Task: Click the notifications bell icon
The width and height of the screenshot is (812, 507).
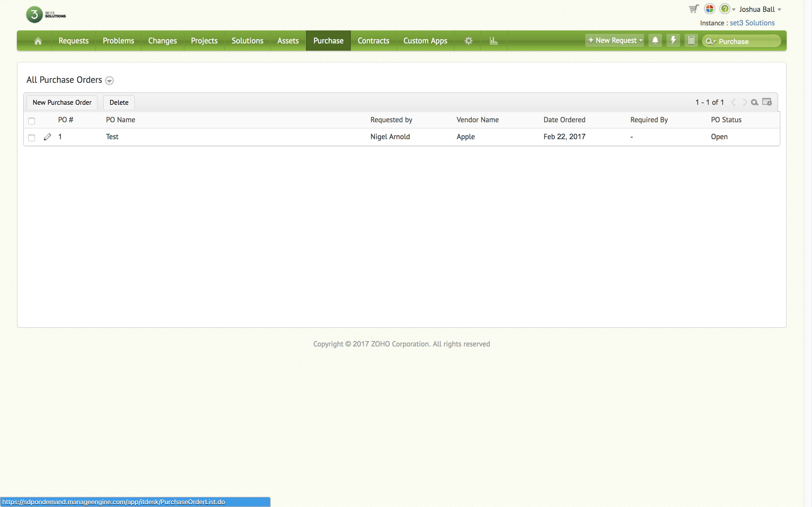Action: pos(655,41)
